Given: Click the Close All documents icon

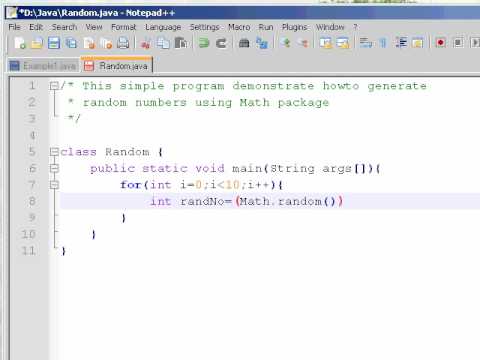Looking at the screenshot, I should point(106,43).
